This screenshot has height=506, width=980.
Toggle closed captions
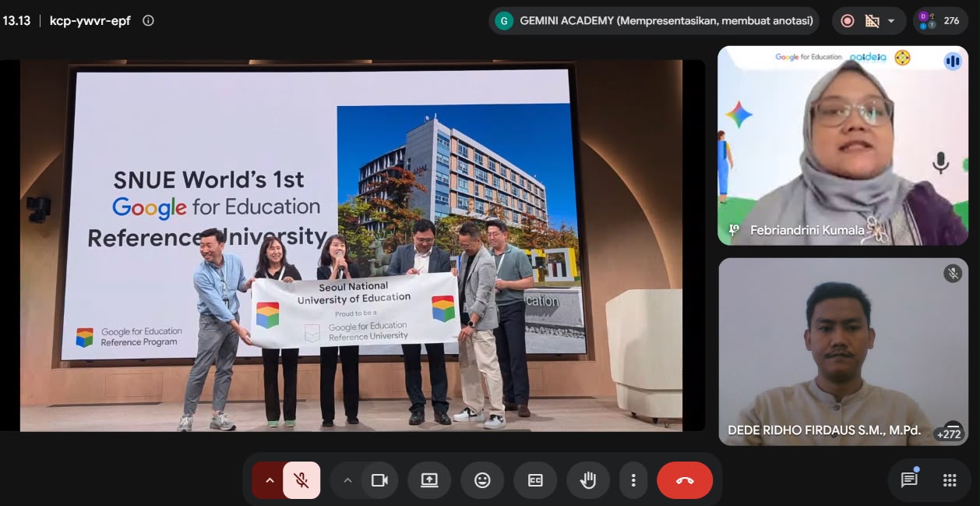point(535,480)
